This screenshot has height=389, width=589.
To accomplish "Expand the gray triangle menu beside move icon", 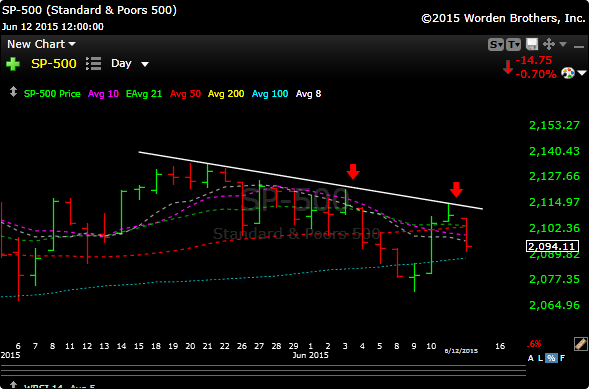I will (x=563, y=44).
